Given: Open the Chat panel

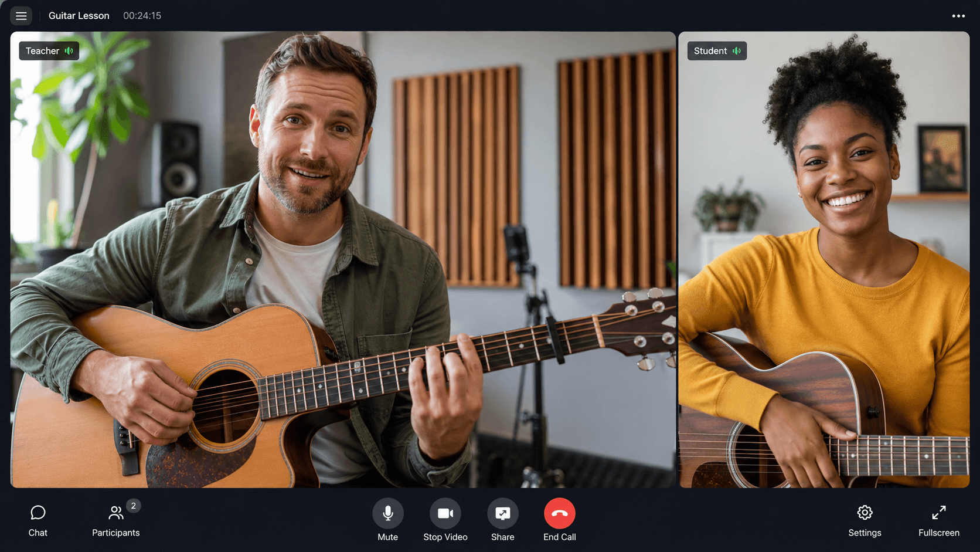Looking at the screenshot, I should pos(38,520).
